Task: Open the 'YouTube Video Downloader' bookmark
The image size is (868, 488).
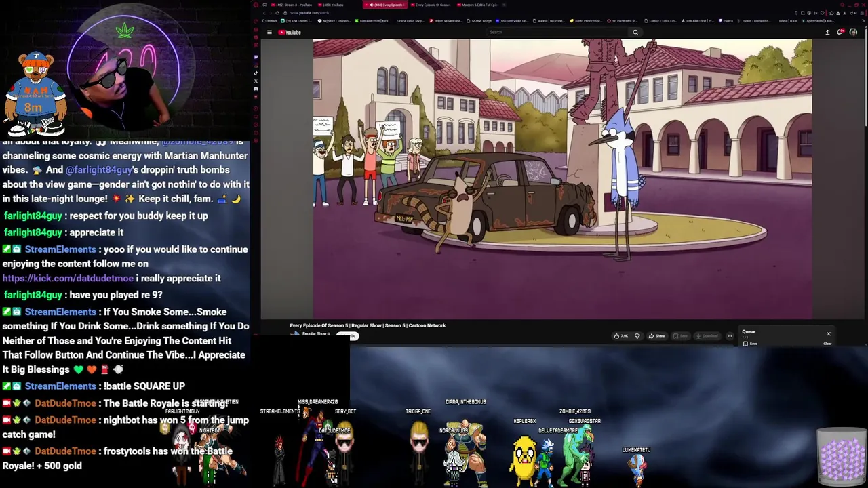Action: 512,21
